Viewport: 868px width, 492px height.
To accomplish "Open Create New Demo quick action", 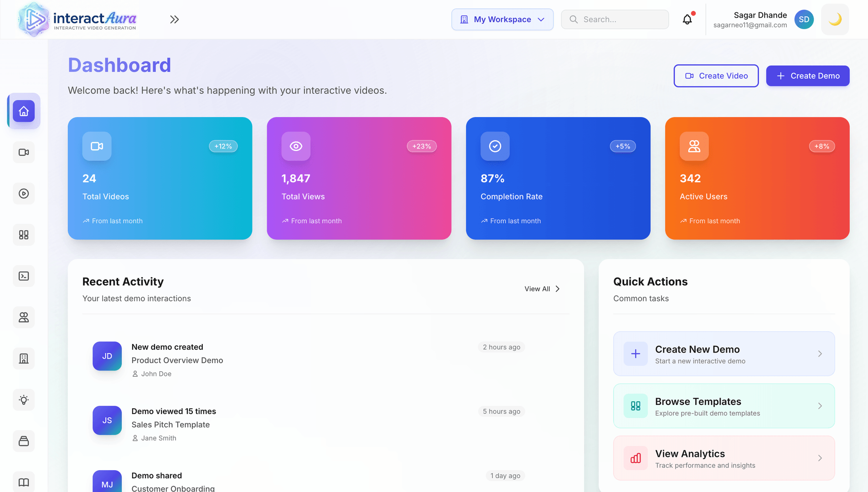I will tap(724, 354).
